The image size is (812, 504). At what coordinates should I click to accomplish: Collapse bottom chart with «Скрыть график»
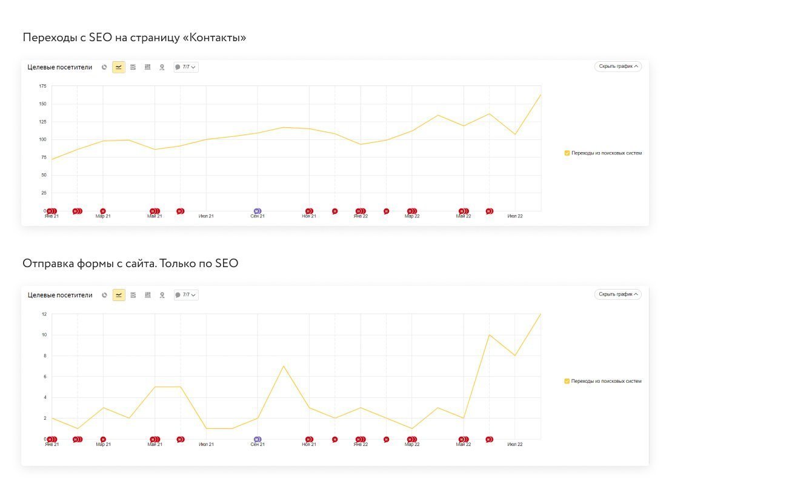coord(618,294)
